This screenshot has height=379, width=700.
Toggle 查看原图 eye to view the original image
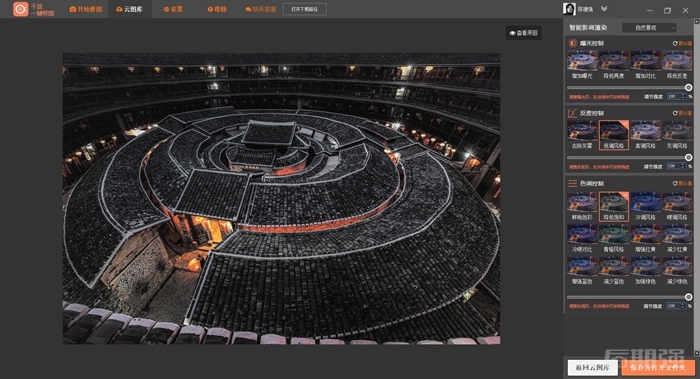[x=523, y=33]
